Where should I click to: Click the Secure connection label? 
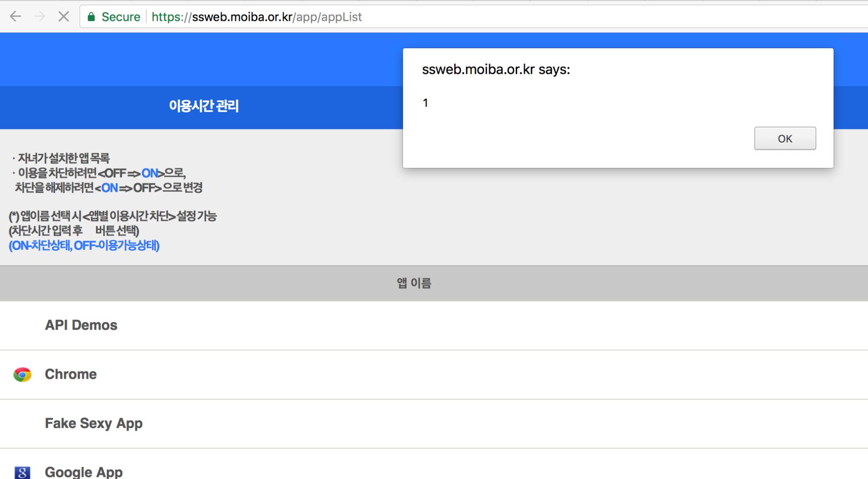tap(121, 17)
